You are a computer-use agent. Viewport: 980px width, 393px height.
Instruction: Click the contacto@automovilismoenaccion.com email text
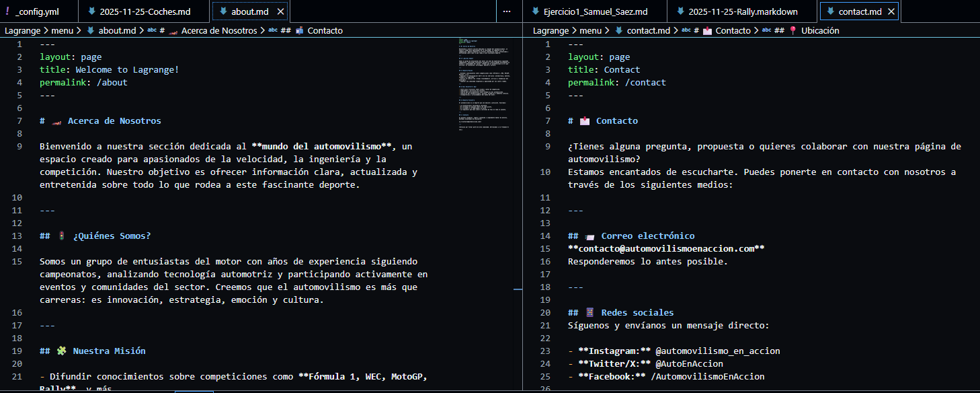click(666, 249)
